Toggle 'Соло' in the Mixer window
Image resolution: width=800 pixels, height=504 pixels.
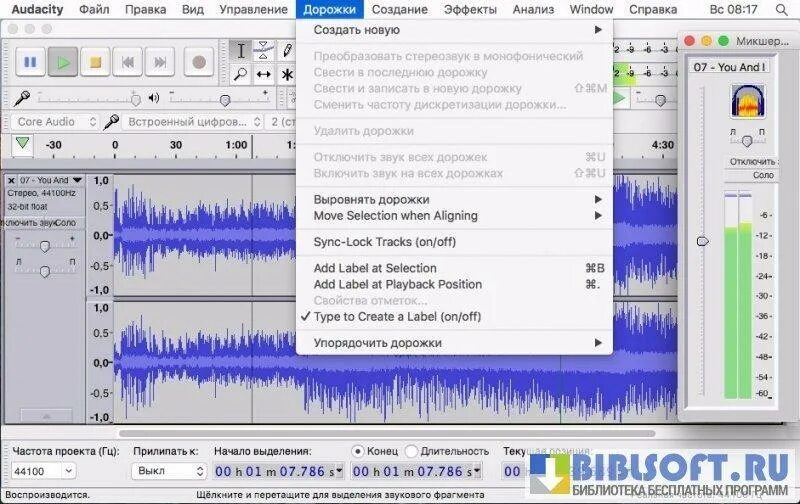tap(751, 175)
